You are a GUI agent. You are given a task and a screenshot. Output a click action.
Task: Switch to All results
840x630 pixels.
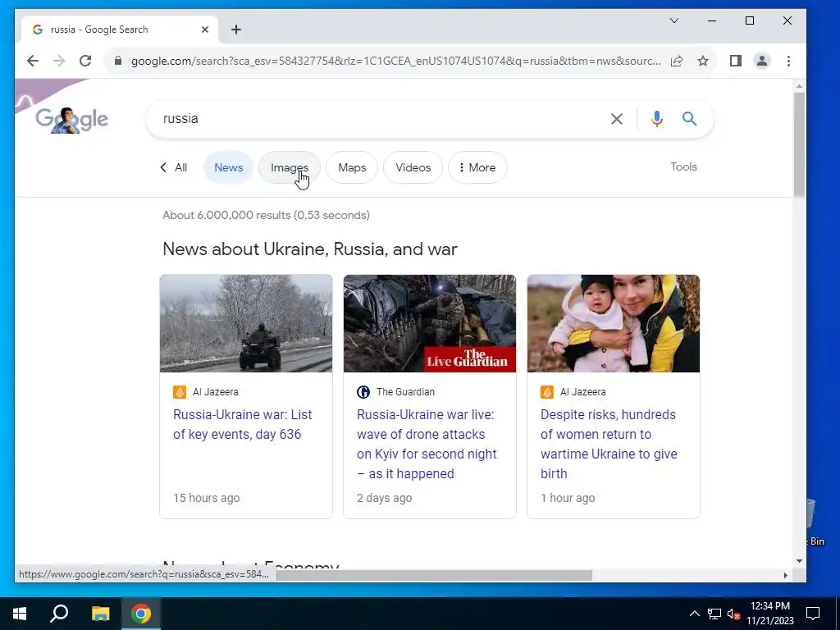pos(174,167)
